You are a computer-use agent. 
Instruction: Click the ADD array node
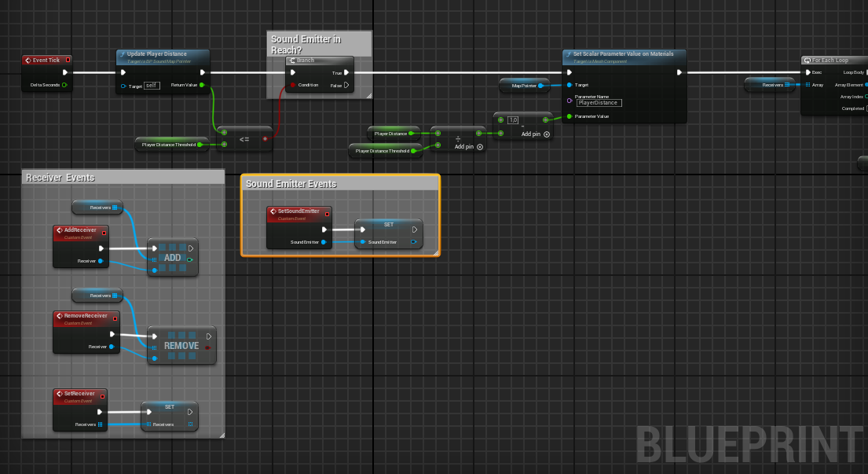(171, 257)
